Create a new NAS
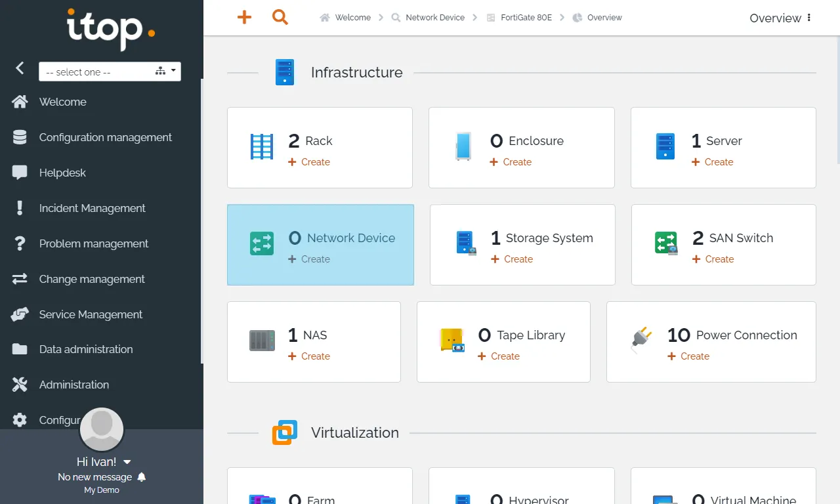Viewport: 840px width, 504px height. (x=309, y=356)
